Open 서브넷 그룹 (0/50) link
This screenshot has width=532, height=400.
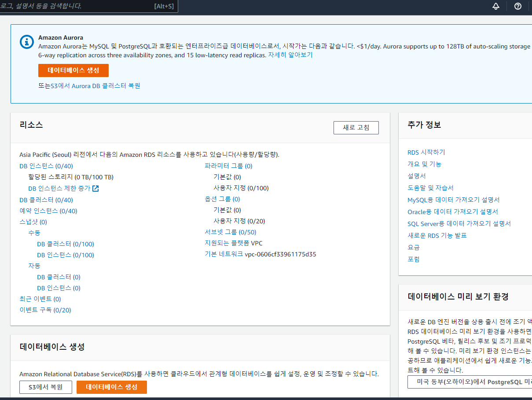point(231,232)
